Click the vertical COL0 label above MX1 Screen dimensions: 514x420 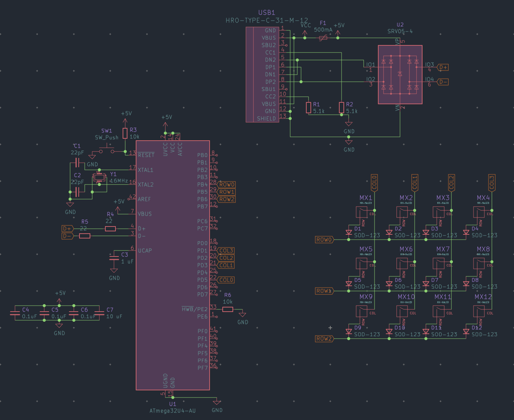tap(374, 183)
